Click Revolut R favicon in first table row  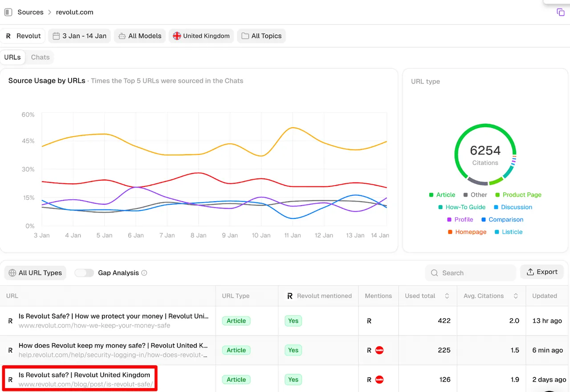[x=10, y=321]
